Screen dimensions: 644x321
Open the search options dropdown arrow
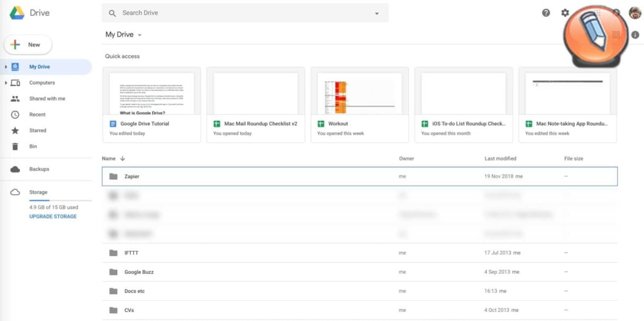pos(377,14)
